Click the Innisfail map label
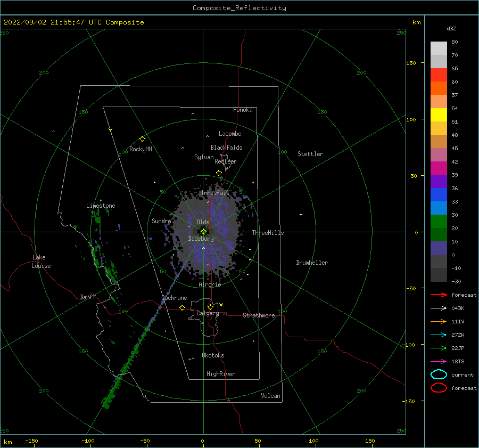479x448 pixels. [216, 193]
